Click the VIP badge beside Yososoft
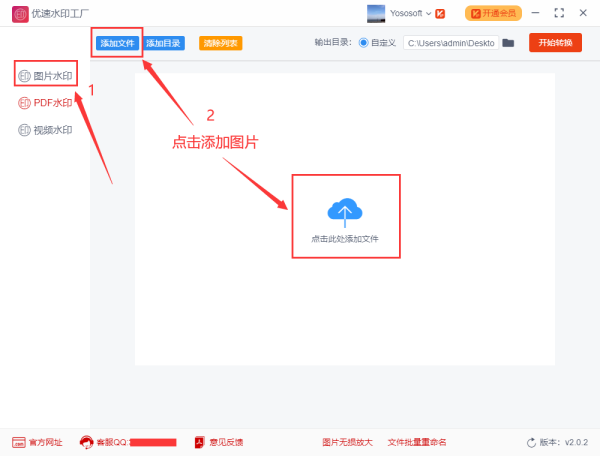 440,14
